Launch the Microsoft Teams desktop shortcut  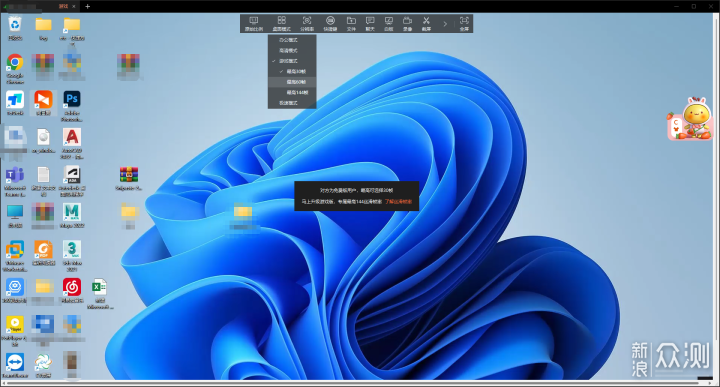pyautogui.click(x=15, y=181)
